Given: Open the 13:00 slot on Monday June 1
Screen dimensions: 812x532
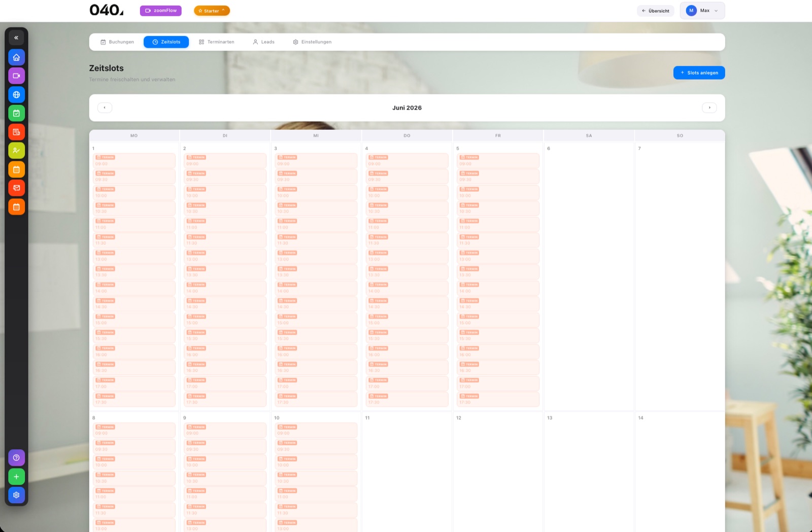Looking at the screenshot, I should [x=134, y=256].
